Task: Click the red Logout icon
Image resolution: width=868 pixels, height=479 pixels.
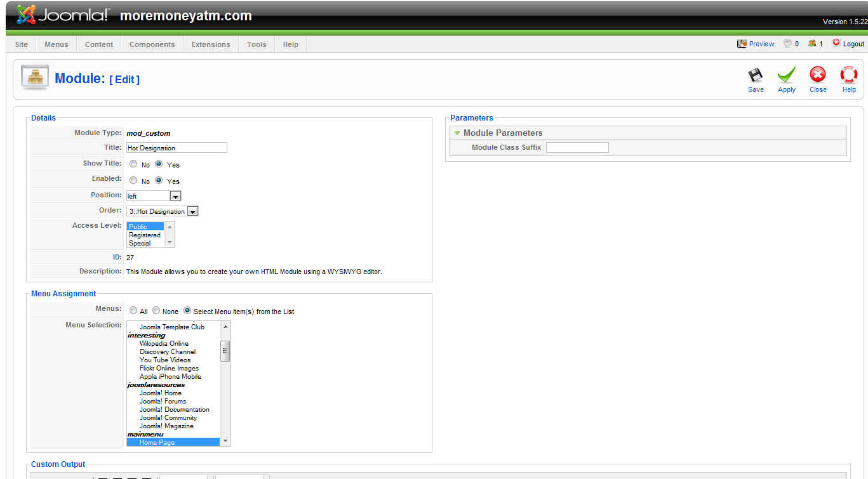Action: [x=836, y=43]
